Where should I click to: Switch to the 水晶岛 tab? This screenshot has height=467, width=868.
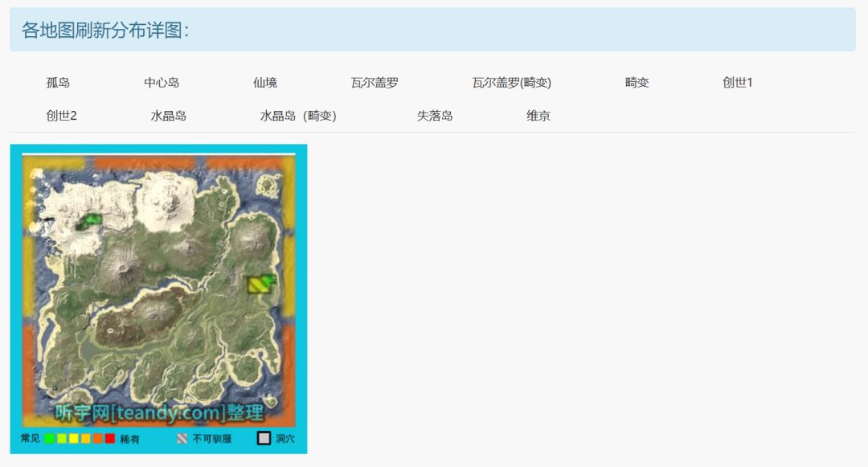coord(168,116)
